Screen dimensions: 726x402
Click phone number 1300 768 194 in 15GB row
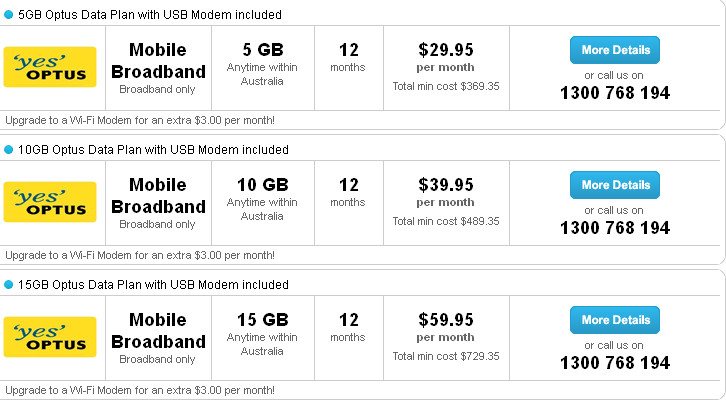pos(615,363)
